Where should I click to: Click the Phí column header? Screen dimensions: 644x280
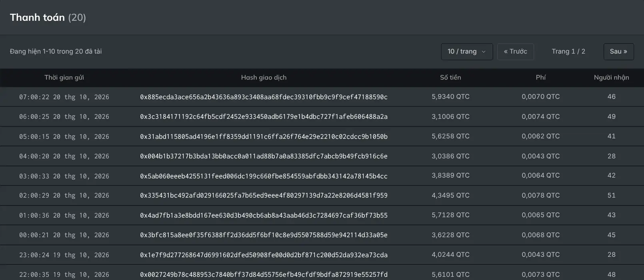click(541, 78)
